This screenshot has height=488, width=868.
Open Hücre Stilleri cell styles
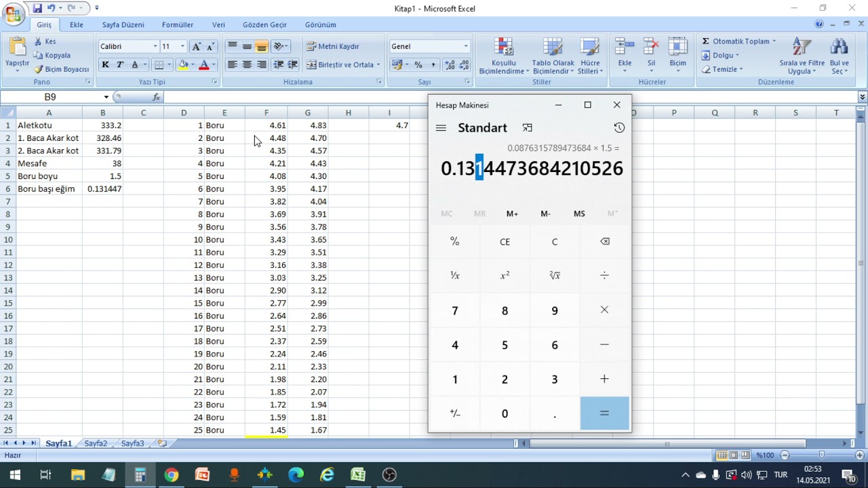[590, 56]
